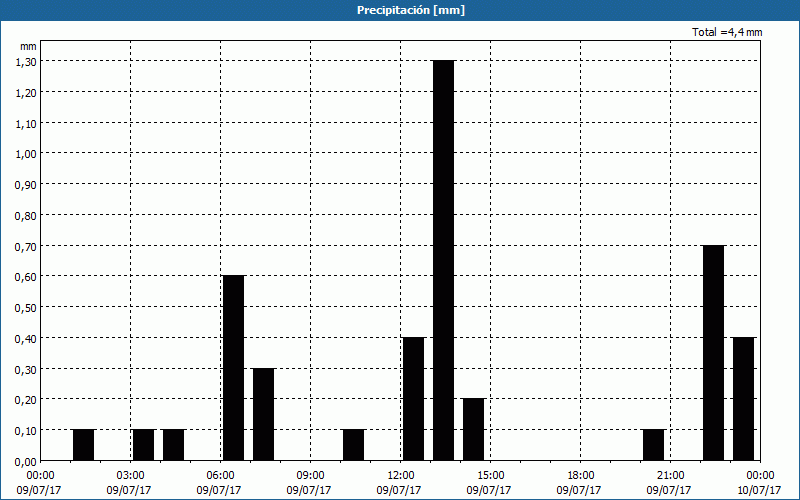
Task: Select the 0,60 mm bar after 06:00
Action: (x=234, y=368)
